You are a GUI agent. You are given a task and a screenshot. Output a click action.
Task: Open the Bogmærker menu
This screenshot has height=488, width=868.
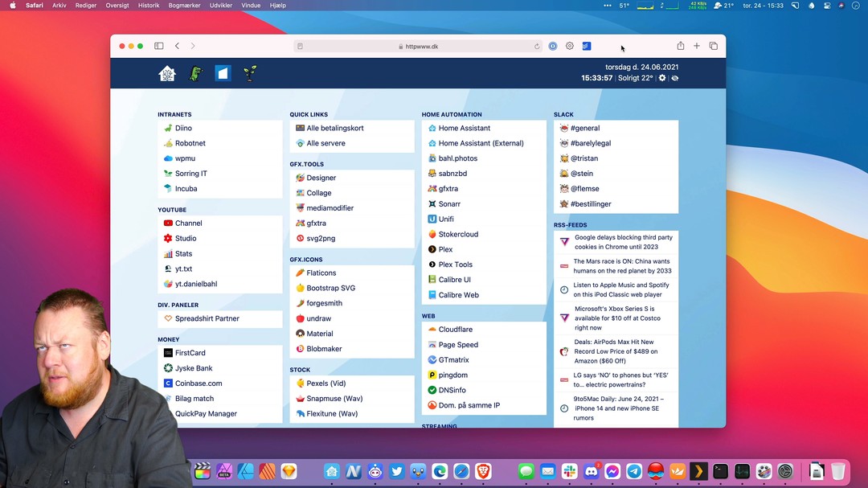click(185, 5)
